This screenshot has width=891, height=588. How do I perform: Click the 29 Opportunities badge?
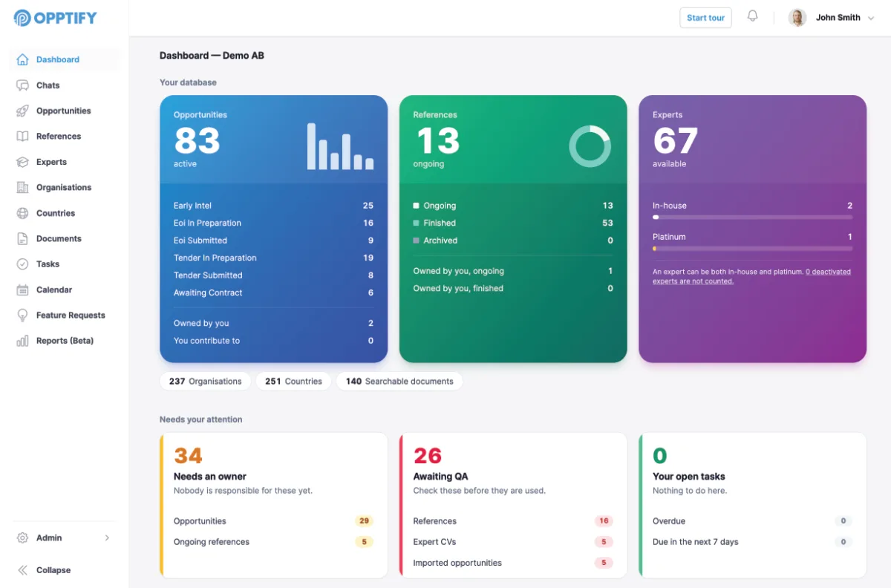point(364,521)
